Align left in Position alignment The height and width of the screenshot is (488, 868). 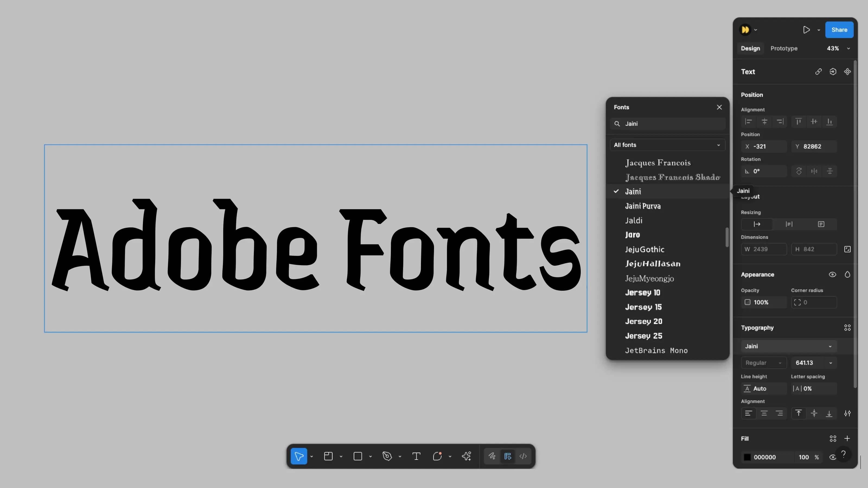point(749,121)
